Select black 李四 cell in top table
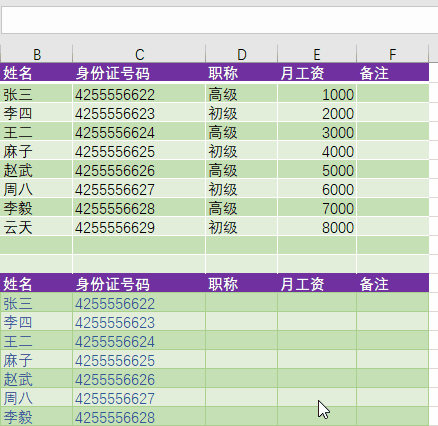Viewport: 438px width, 426px height. pos(36,112)
